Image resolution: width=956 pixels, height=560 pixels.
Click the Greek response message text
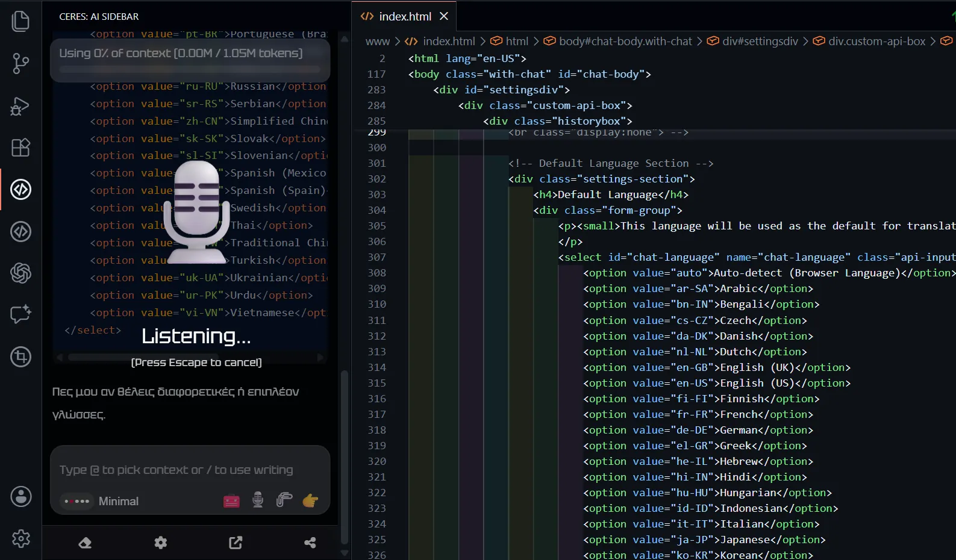pos(175,403)
